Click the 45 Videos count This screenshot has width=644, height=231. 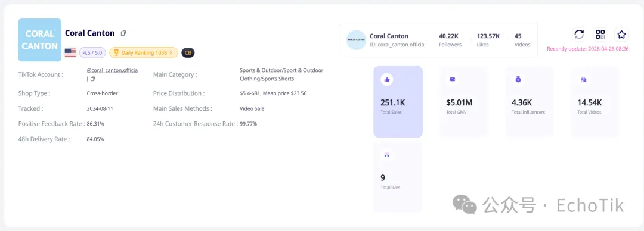[518, 36]
